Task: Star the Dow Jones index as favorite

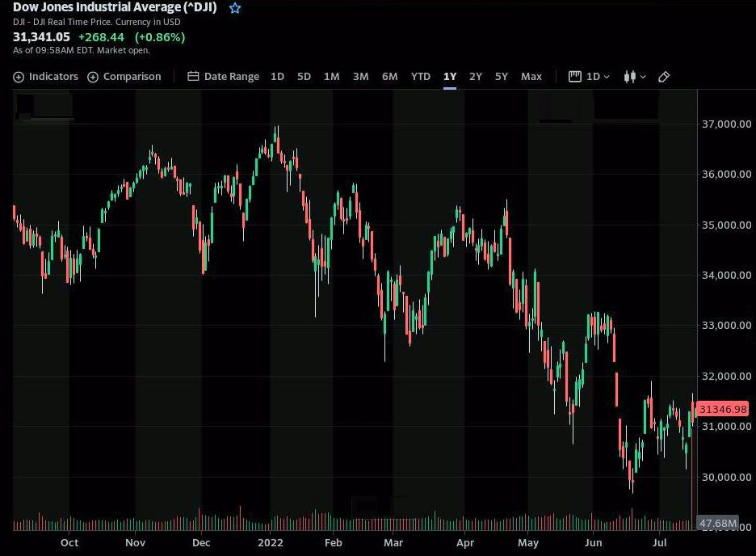Action: pos(235,8)
